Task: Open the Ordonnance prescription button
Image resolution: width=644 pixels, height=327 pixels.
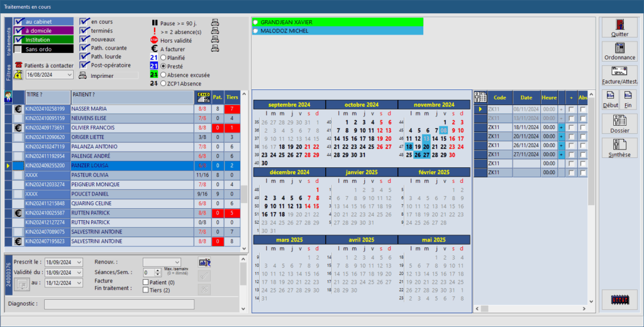Action: click(619, 52)
